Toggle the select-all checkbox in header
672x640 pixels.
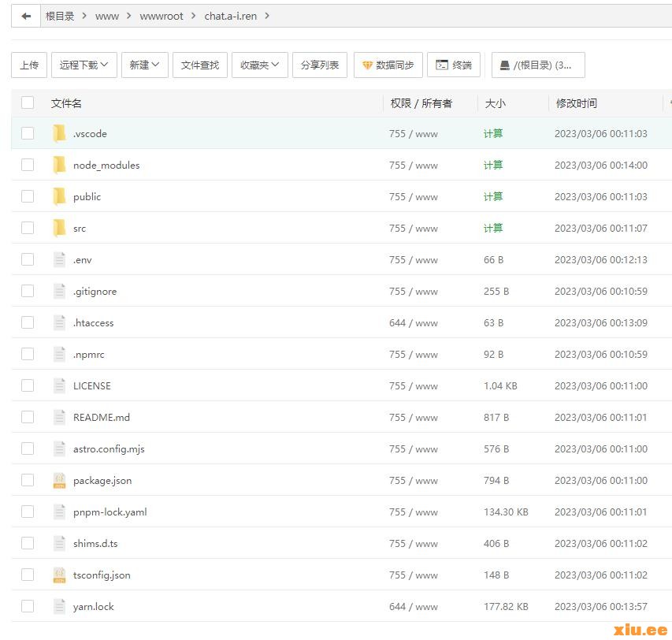[28, 102]
